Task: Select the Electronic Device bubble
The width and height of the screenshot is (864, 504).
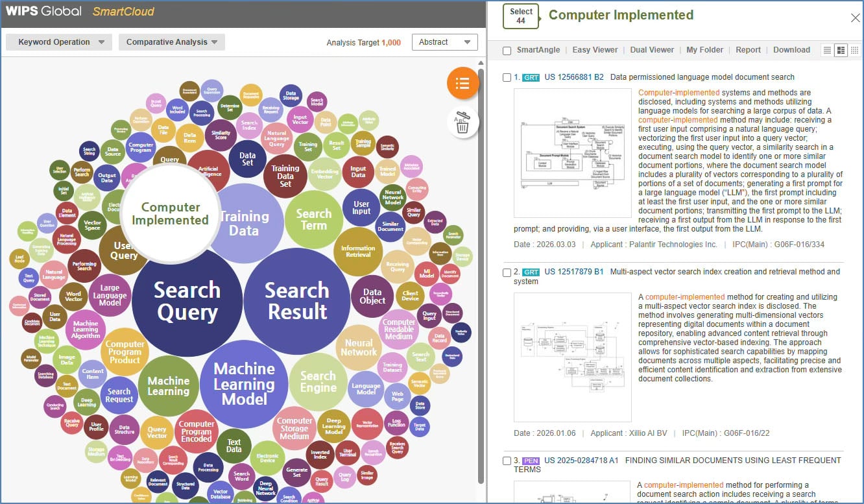Action: (x=267, y=458)
